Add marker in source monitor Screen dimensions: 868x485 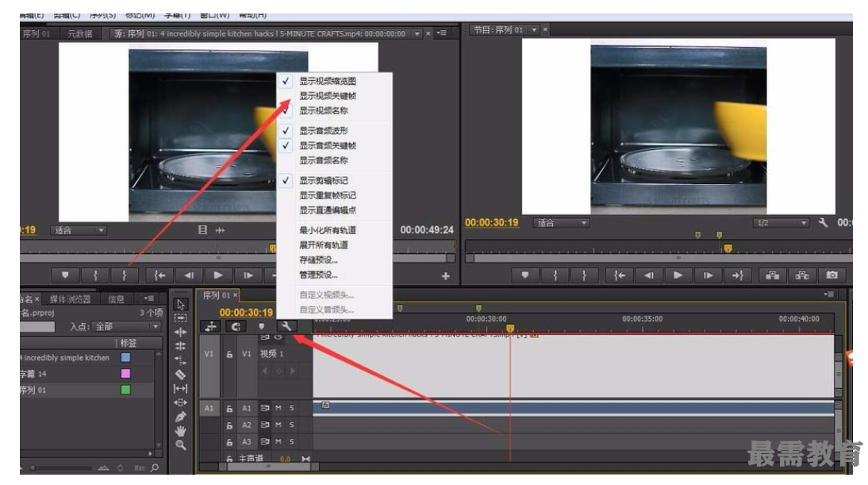pyautogui.click(x=65, y=275)
